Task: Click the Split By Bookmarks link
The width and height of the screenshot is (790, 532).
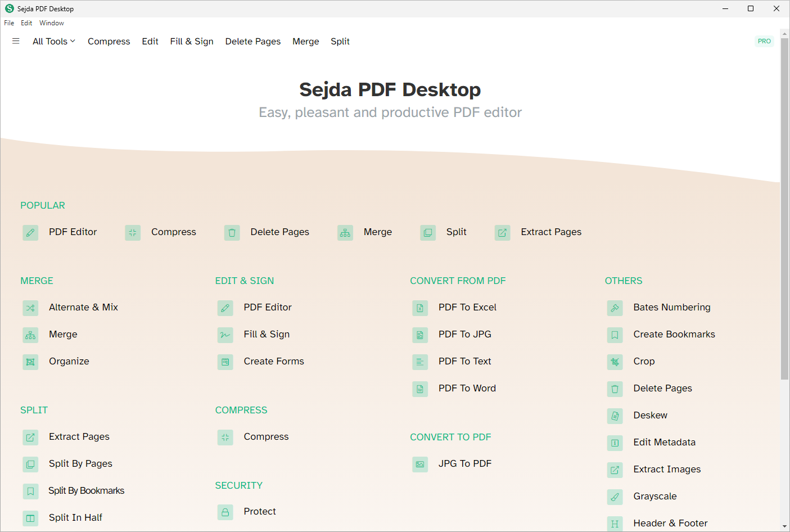Action: (86, 490)
